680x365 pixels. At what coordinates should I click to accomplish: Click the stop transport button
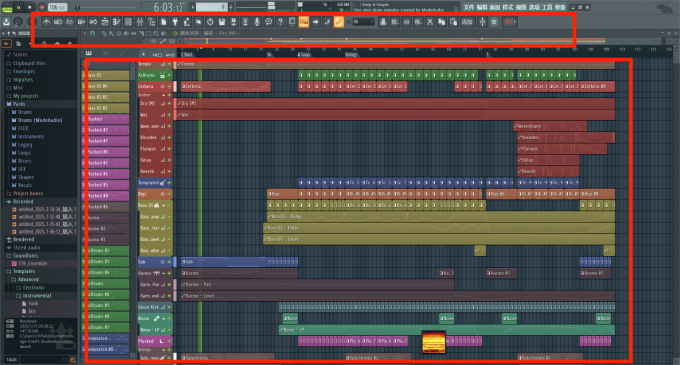coord(30,7)
